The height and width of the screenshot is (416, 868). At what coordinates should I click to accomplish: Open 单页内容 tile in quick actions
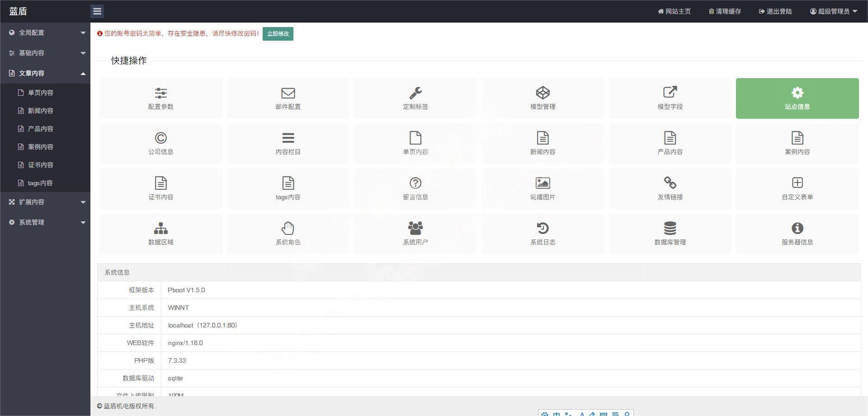[x=415, y=144]
